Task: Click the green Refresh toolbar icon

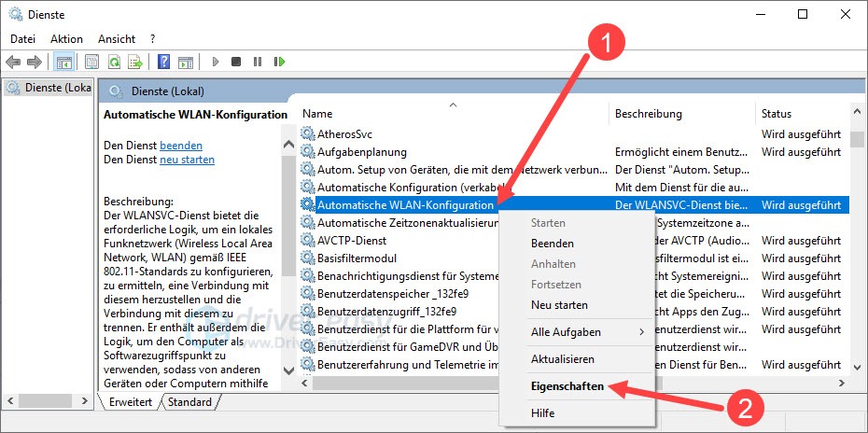Action: (x=114, y=62)
